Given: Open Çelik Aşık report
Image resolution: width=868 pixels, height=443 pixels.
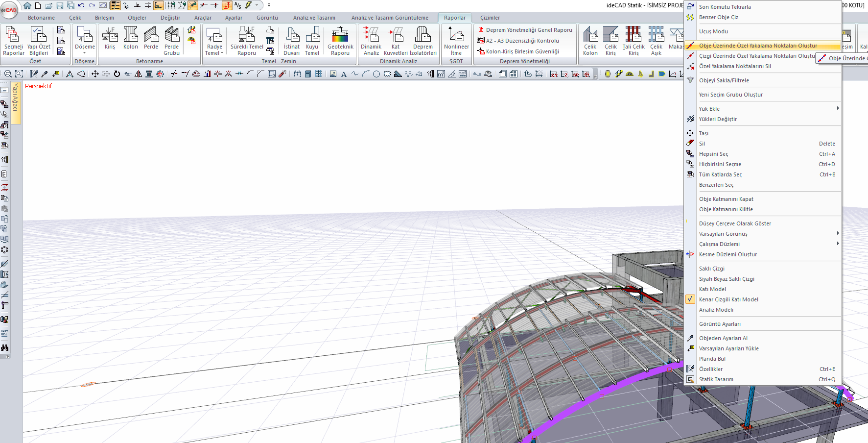Looking at the screenshot, I should point(656,41).
